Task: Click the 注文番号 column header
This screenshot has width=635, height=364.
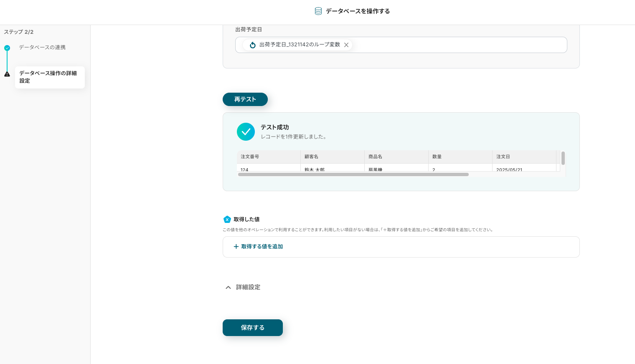Action: 250,157
